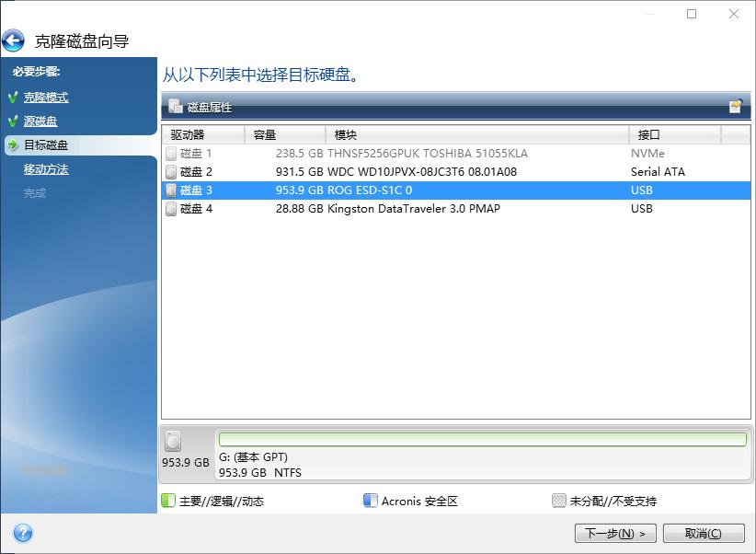This screenshot has height=554, width=756.
Task: Open the 磁盘属性 toolbar icon
Action: click(177, 107)
